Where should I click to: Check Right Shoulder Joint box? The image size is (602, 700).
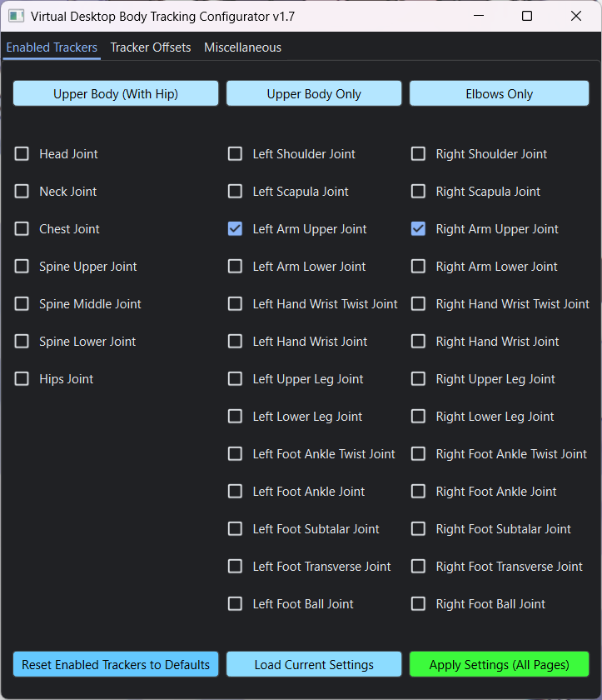419,154
